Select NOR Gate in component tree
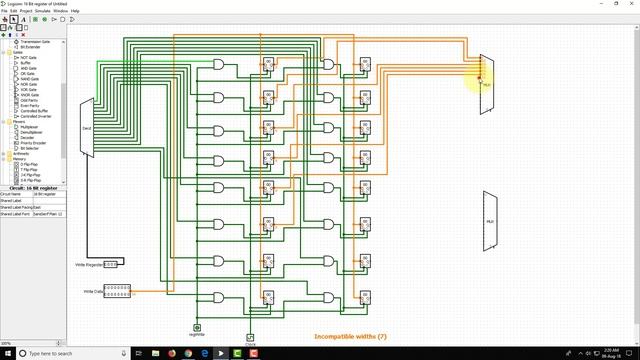 pyautogui.click(x=28, y=84)
